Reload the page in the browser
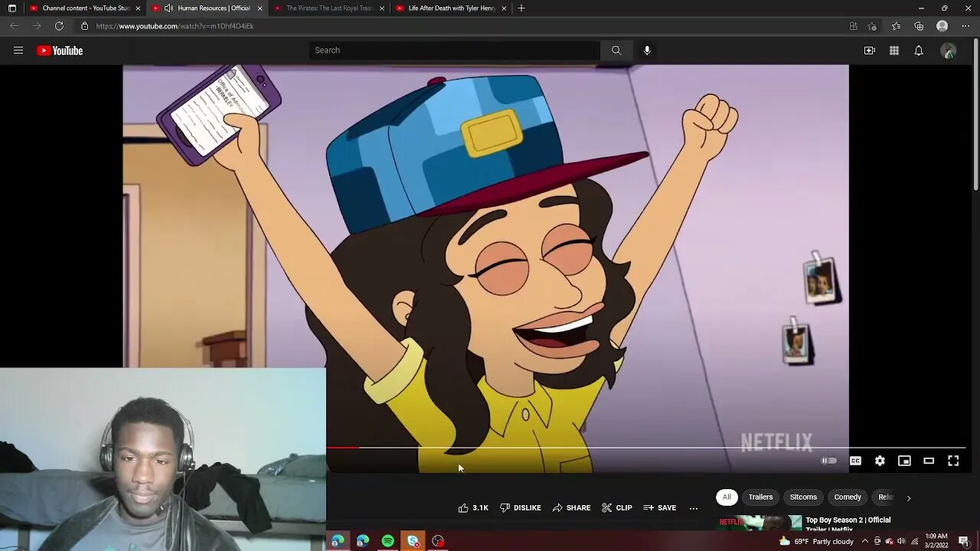Image resolution: width=980 pixels, height=551 pixels. pos(59,26)
